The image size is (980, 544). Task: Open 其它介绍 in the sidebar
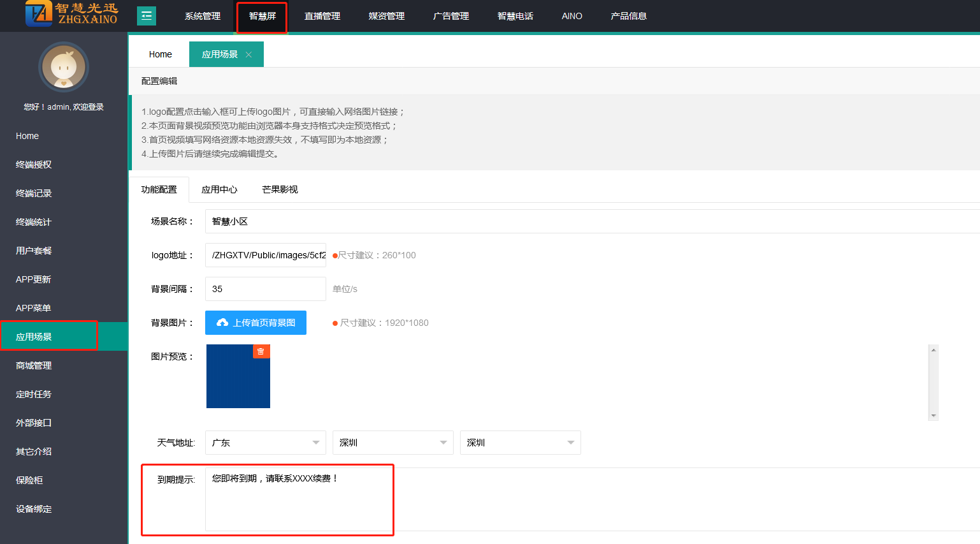(64, 452)
